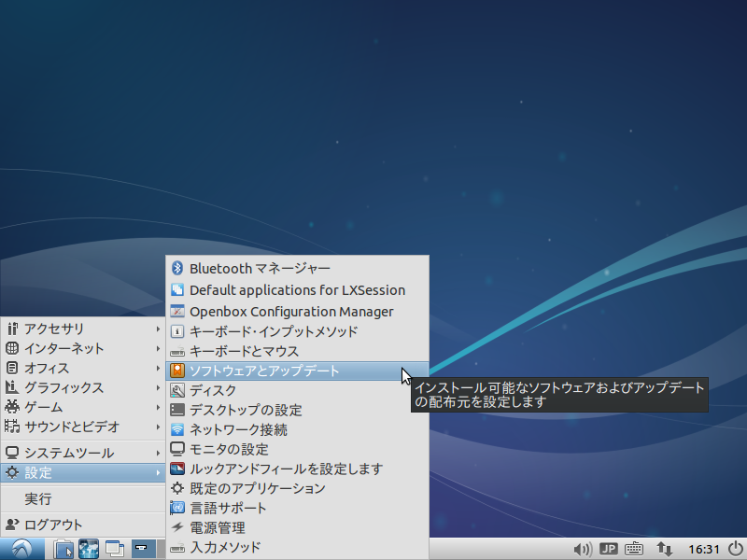Screen dimensions: 747x560
Task: Open the LXDE start menu icon
Action: coord(19,549)
